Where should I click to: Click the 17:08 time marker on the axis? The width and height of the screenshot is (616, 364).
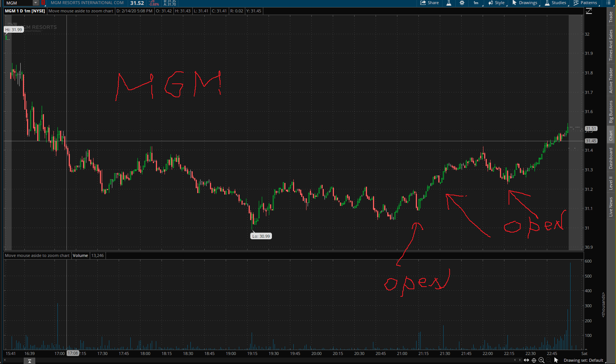(x=73, y=353)
